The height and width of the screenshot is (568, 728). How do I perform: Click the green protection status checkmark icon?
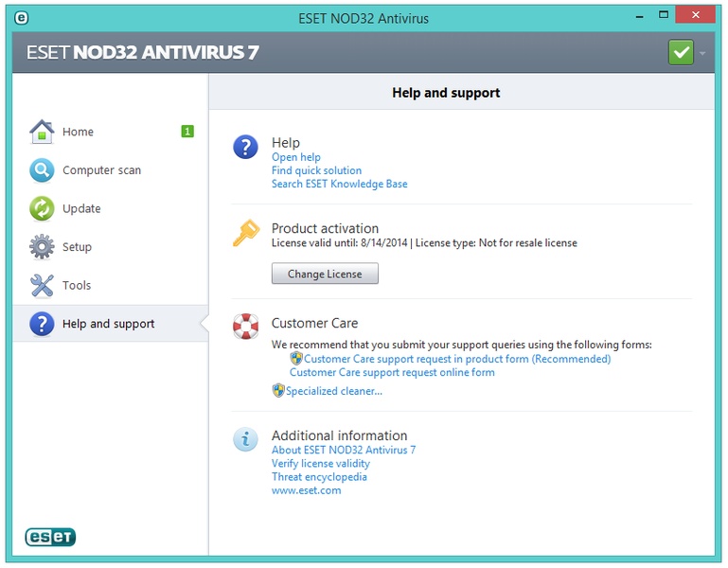coord(681,52)
